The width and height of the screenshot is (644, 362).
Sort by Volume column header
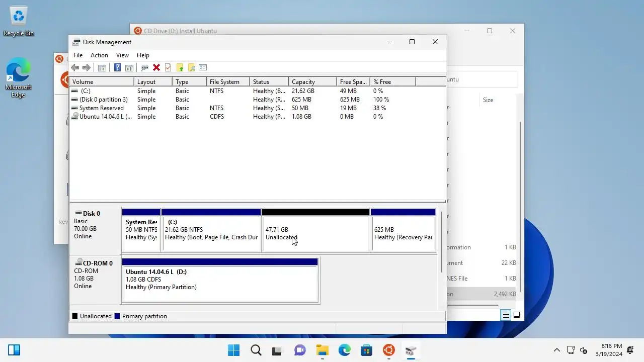tap(102, 81)
